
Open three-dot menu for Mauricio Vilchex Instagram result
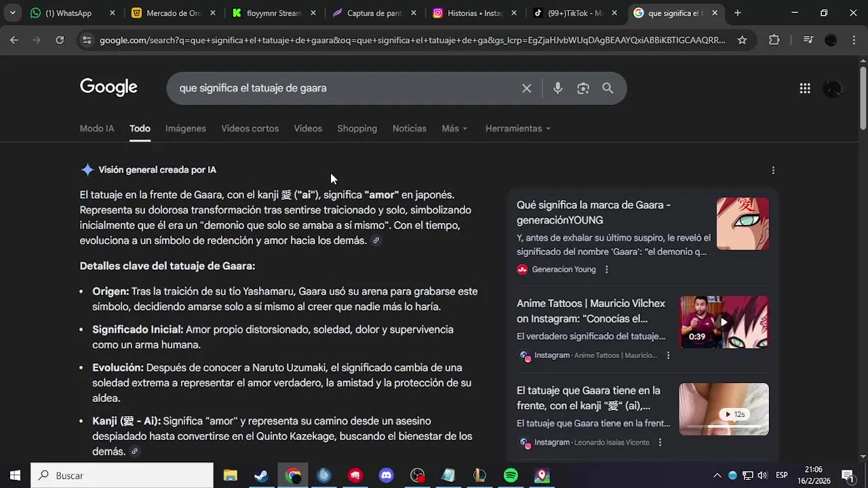pos(668,355)
